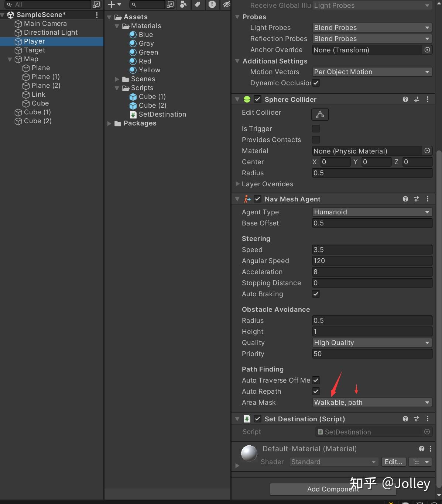
Task: Click the SetDestination script object picker
Action: point(427,432)
